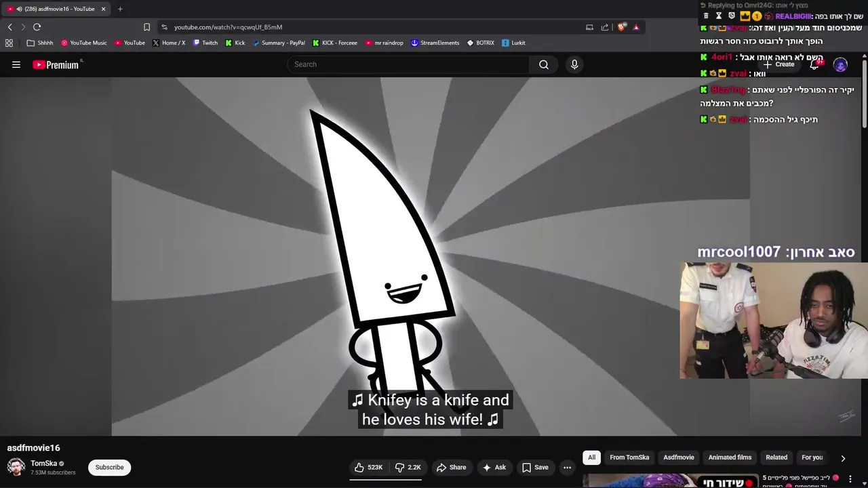This screenshot has height=488, width=868.
Task: Select the Asdfmovie chip
Action: coord(679,457)
